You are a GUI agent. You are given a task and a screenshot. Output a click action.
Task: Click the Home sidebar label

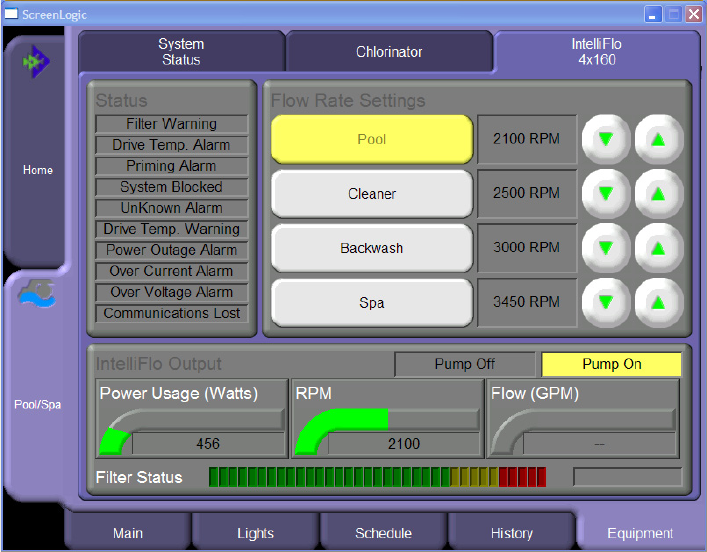pos(38,170)
